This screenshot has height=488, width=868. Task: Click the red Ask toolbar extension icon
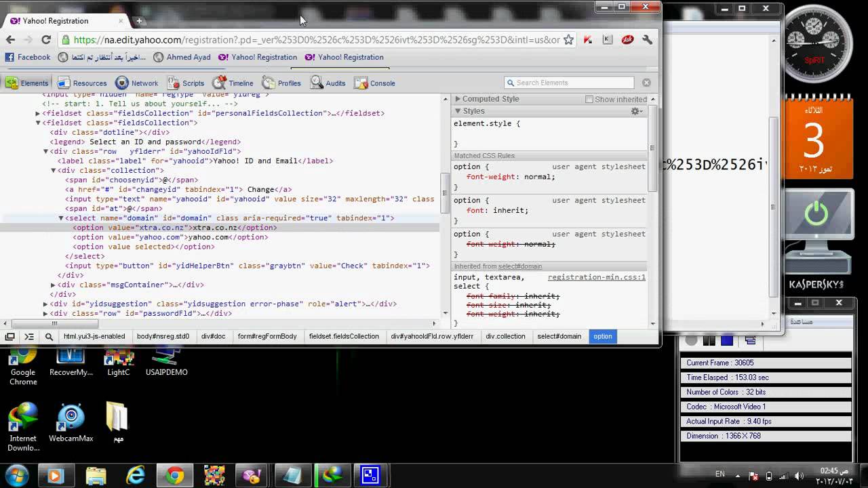(x=627, y=40)
